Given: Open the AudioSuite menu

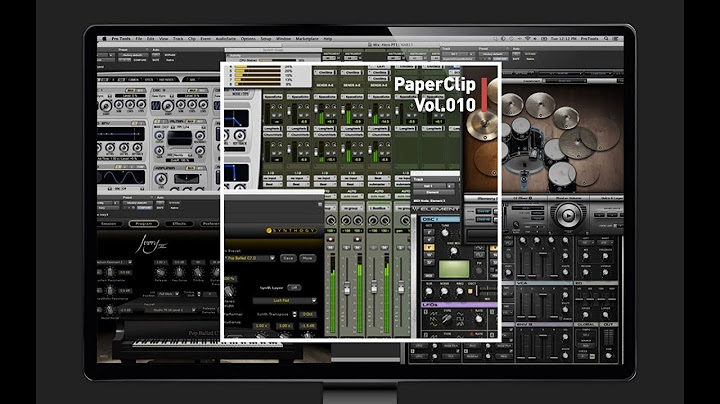Looking at the screenshot, I should point(225,39).
